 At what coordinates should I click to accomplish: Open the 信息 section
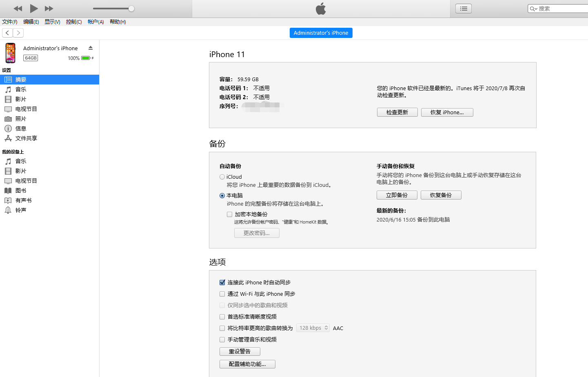[21, 129]
